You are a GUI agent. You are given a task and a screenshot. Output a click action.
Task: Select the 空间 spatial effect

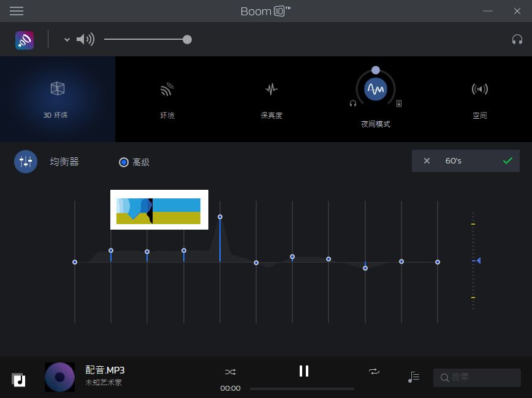480,100
